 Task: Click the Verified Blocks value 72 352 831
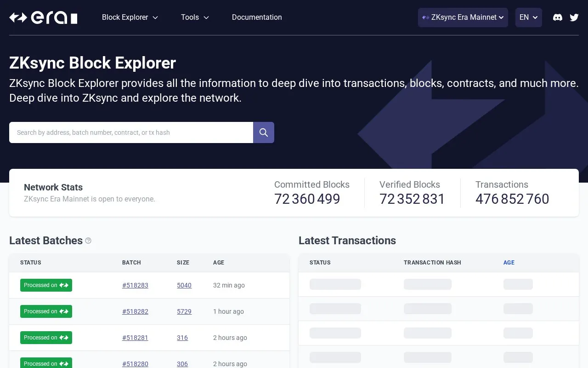pos(412,199)
